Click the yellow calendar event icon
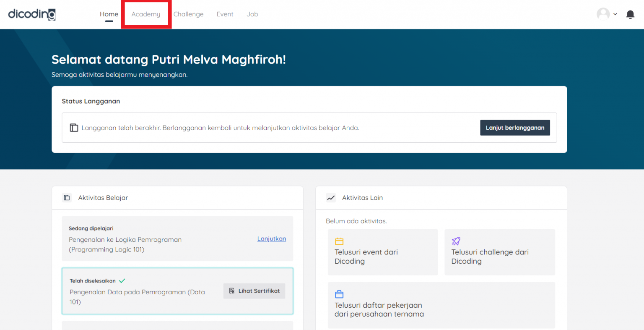This screenshot has width=644, height=330. pos(340,241)
